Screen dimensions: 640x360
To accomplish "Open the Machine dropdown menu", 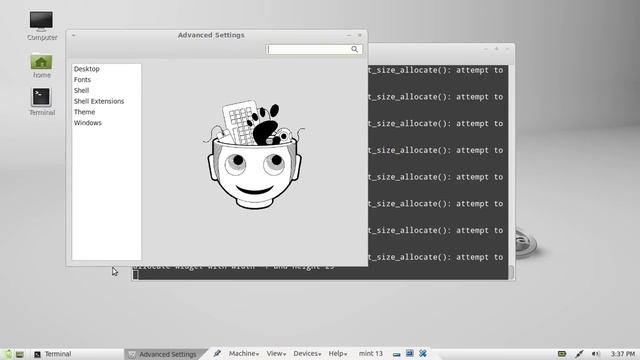I will [x=244, y=353].
